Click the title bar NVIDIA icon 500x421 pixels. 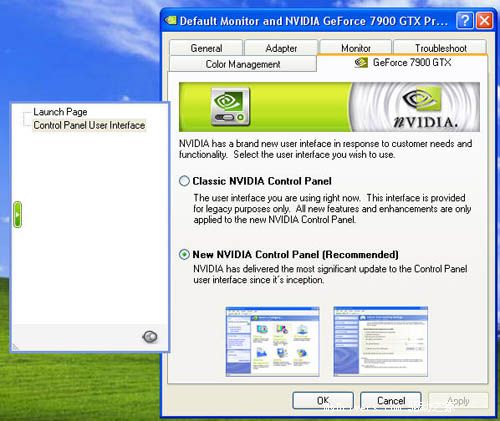[x=171, y=21]
